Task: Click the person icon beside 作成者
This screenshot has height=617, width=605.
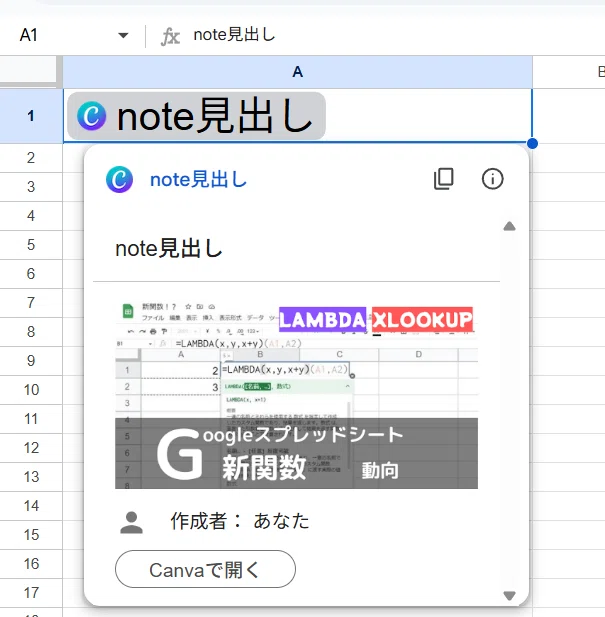Action: [x=131, y=522]
